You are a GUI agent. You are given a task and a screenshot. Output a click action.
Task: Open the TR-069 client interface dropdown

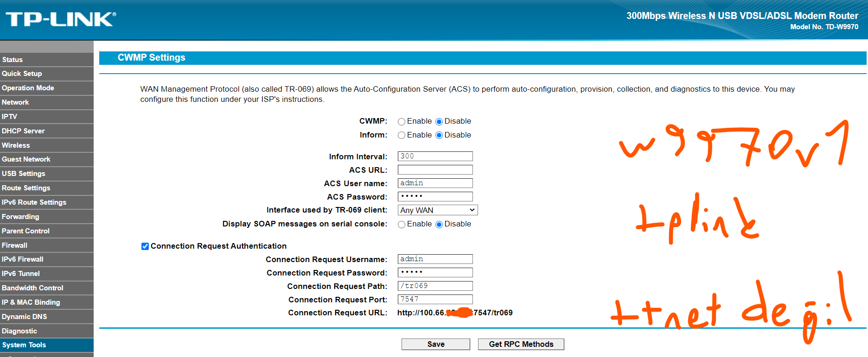pos(438,210)
